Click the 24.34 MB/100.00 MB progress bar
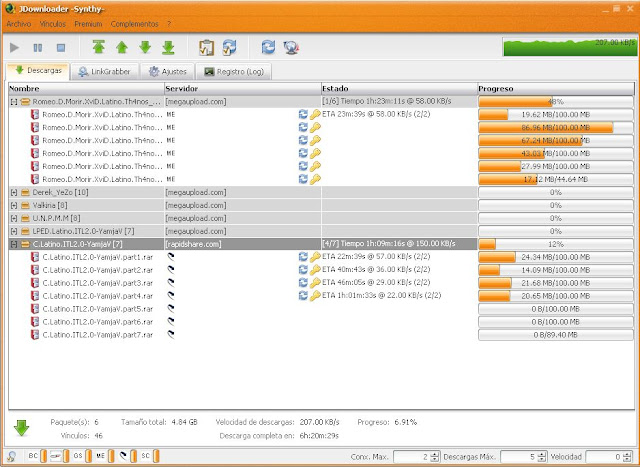The height and width of the screenshot is (467, 640). (x=556, y=257)
